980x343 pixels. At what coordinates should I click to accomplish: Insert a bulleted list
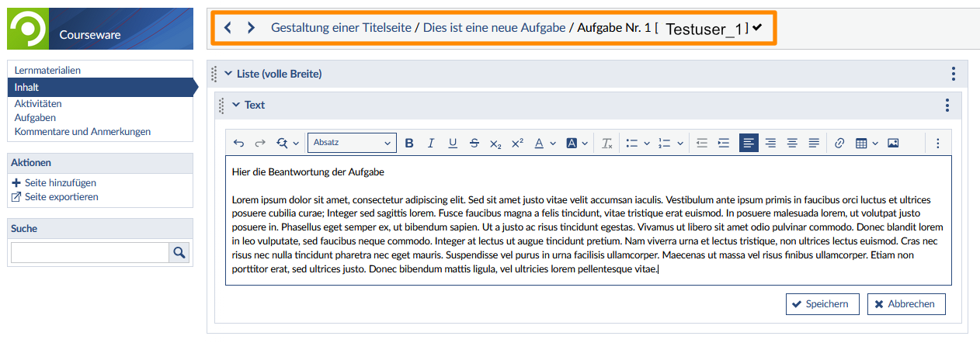[632, 144]
